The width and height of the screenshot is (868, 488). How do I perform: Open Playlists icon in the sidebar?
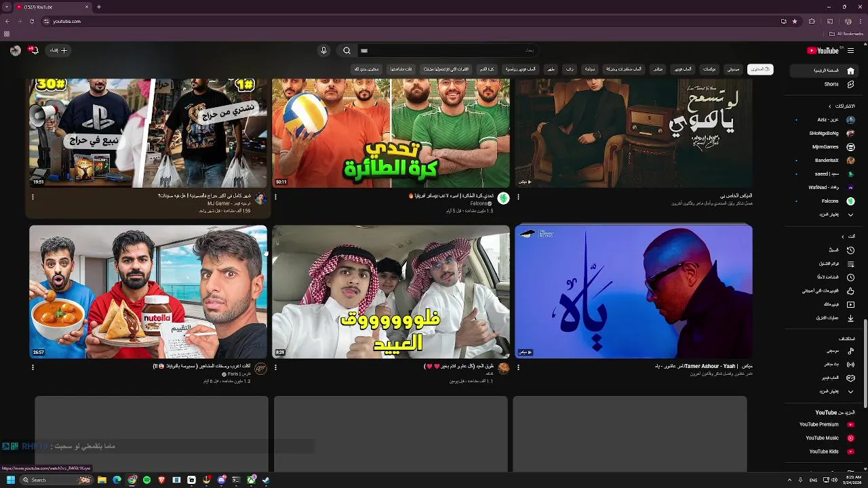(850, 264)
